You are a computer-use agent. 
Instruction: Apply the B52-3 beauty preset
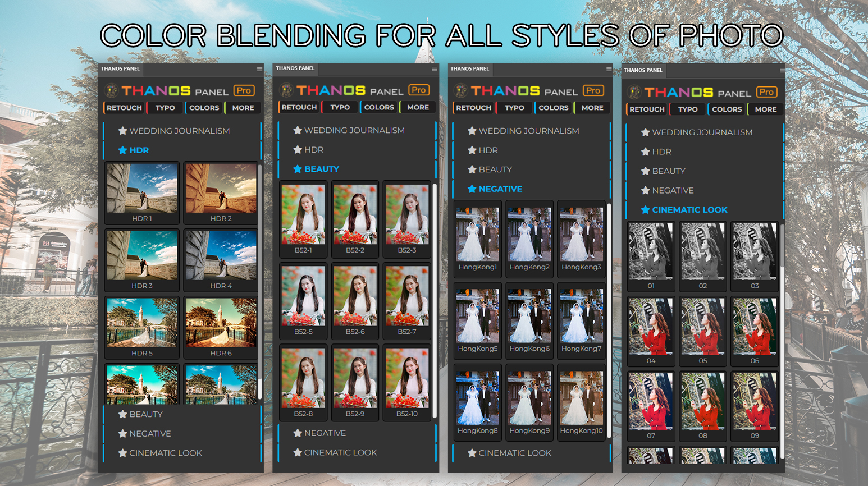click(407, 219)
